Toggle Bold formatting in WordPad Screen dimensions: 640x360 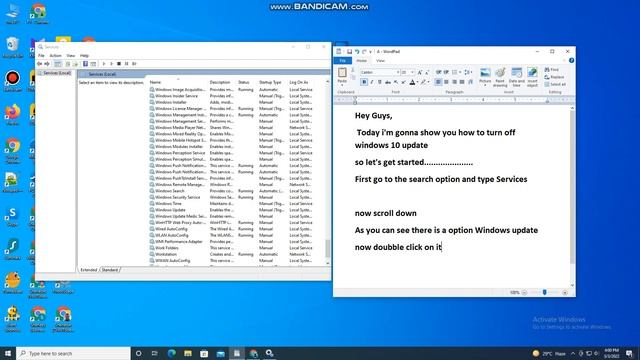pyautogui.click(x=364, y=82)
